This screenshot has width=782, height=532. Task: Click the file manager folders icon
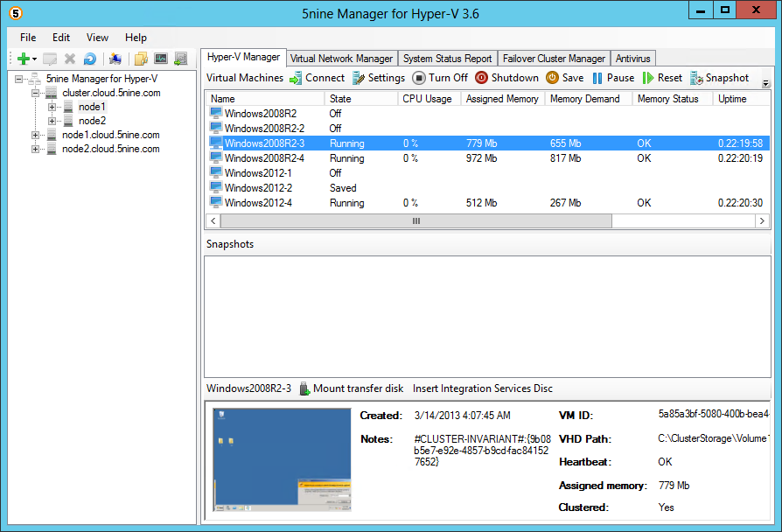point(141,59)
